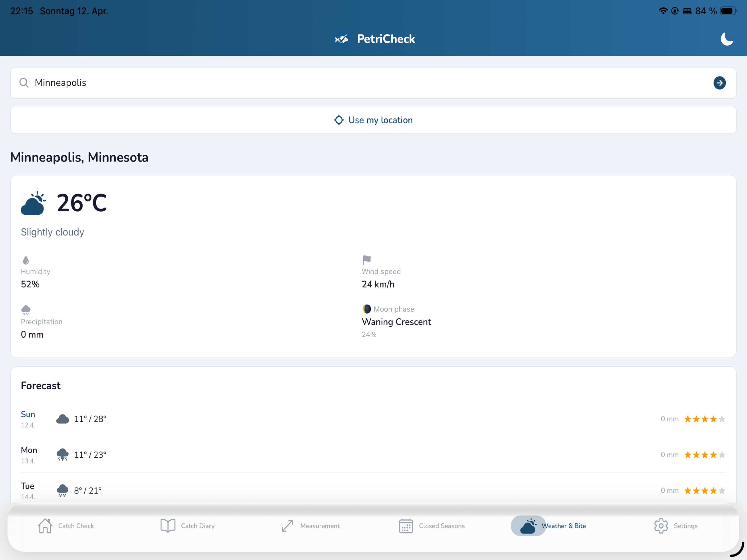Tap the Use my location button

coord(373,120)
